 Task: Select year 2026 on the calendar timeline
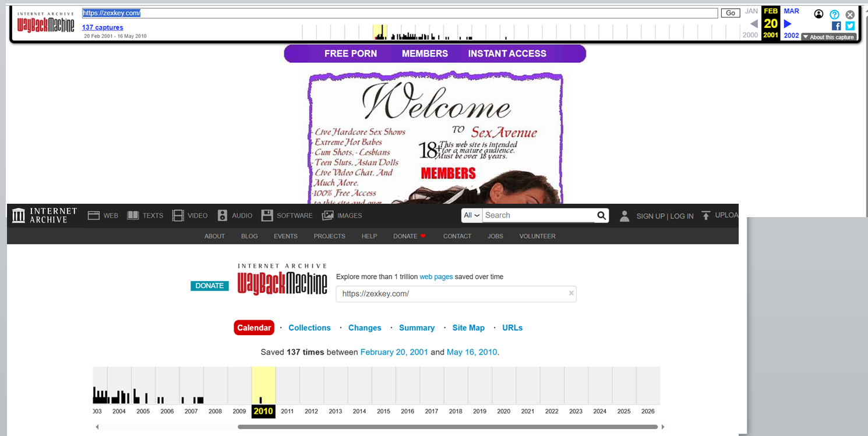click(x=648, y=411)
